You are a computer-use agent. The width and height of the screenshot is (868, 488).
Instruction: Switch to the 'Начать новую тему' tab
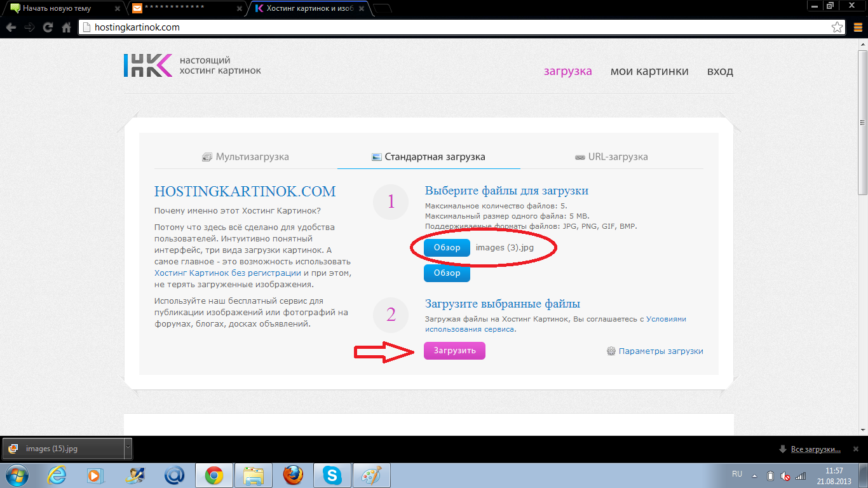[62, 9]
